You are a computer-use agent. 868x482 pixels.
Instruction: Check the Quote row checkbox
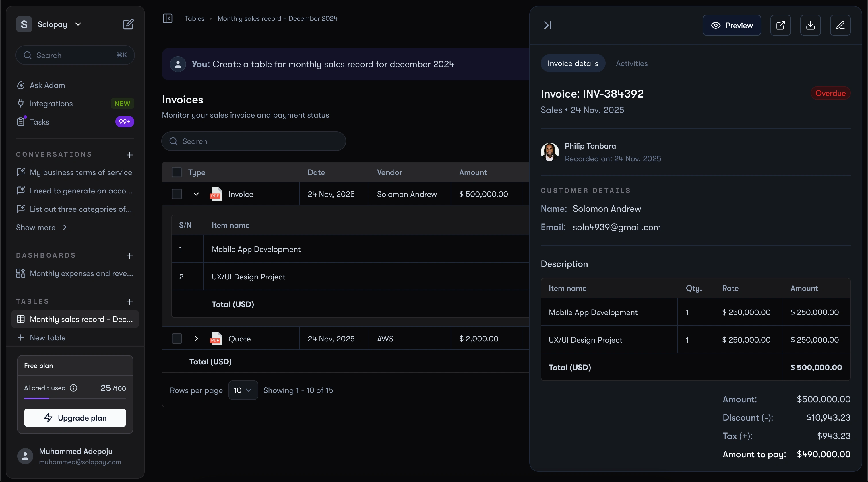[177, 339]
